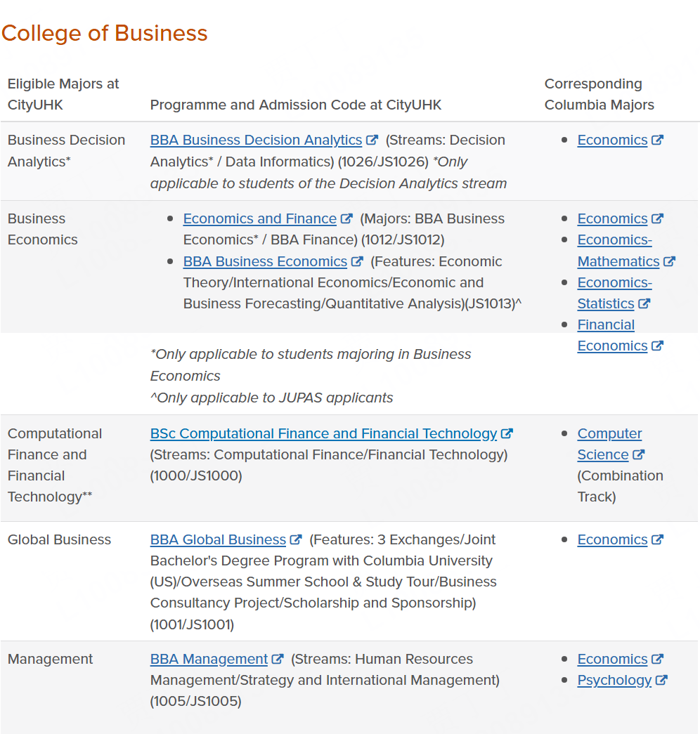Click external-link icon after Economics-Statistics
Image resolution: width=700 pixels, height=734 pixels.
[x=644, y=303]
